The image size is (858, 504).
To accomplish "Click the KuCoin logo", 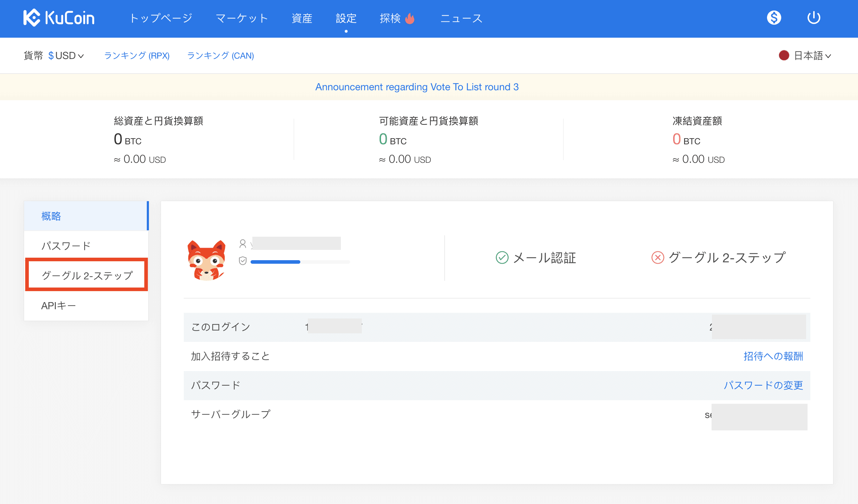I will pyautogui.click(x=59, y=18).
